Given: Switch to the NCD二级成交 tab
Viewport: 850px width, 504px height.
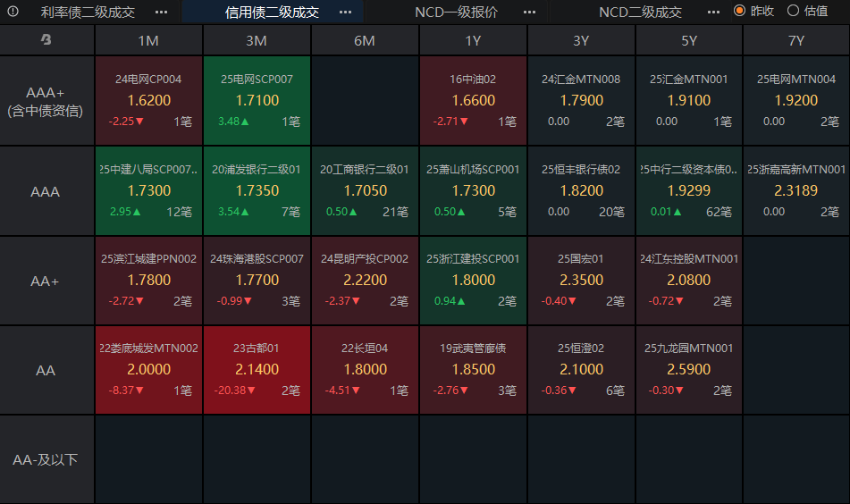Looking at the screenshot, I should [640, 12].
